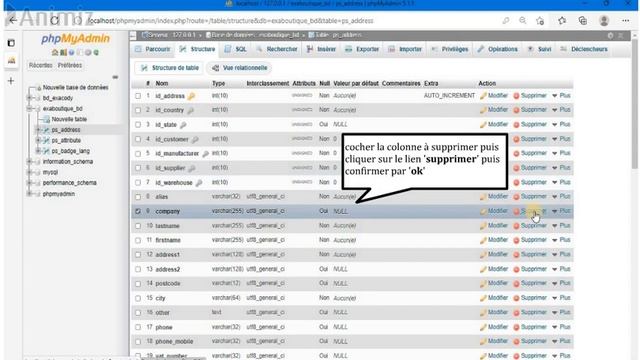Open Plus dropdown for id_address row
This screenshot has width=640, height=360.
[x=561, y=96]
